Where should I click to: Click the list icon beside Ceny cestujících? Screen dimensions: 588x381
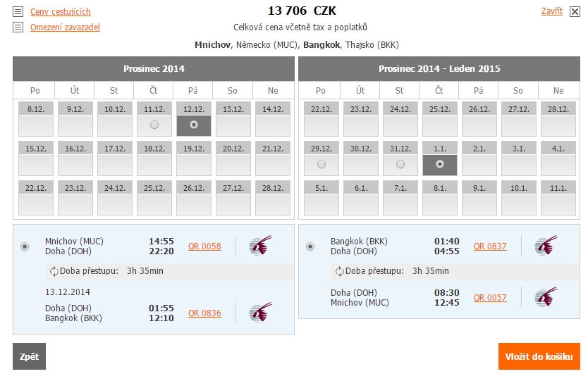pyautogui.click(x=18, y=12)
